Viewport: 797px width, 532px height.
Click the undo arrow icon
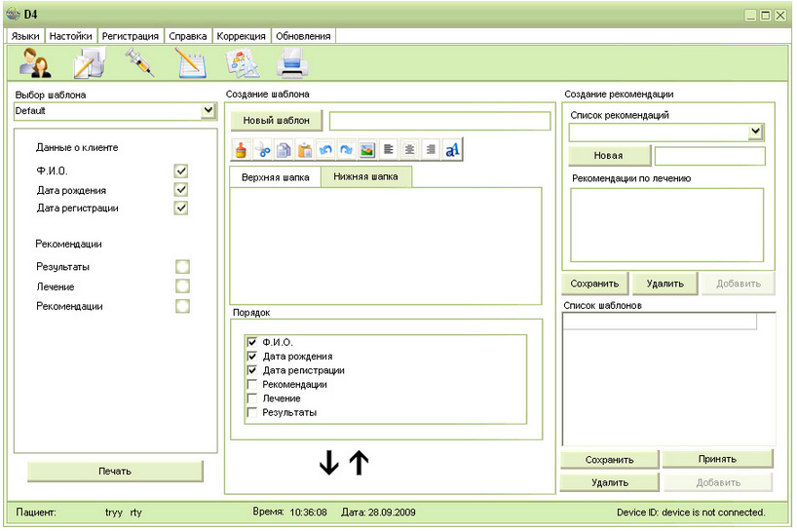[x=324, y=150]
